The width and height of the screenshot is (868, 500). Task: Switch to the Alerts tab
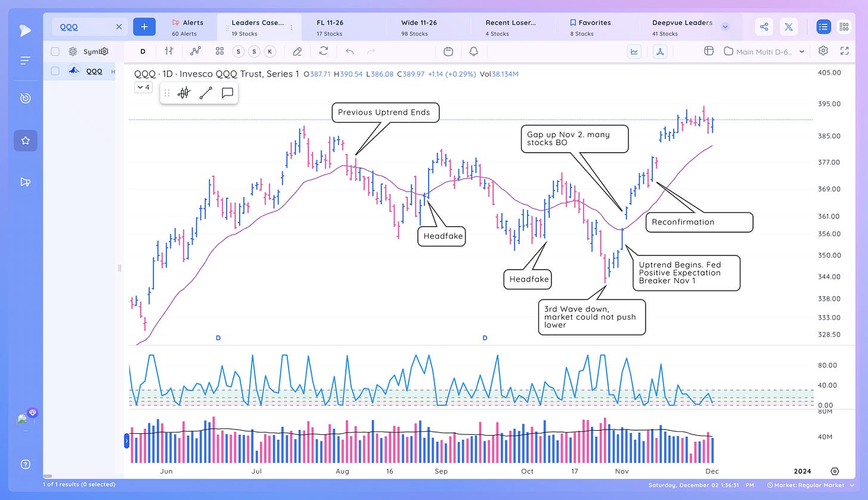coord(188,27)
